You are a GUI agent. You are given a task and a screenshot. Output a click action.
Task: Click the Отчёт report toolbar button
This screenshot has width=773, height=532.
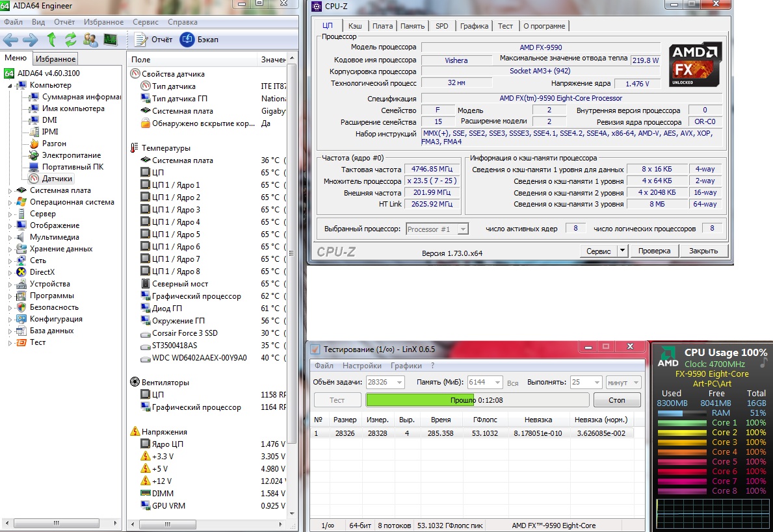[154, 40]
